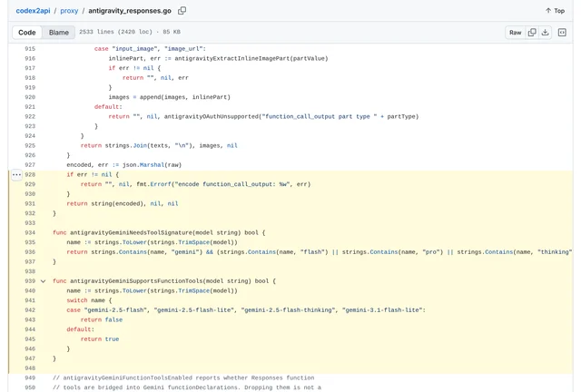Image resolution: width=581 pixels, height=392 pixels.
Task: Select line number 934
Action: pos(30,232)
